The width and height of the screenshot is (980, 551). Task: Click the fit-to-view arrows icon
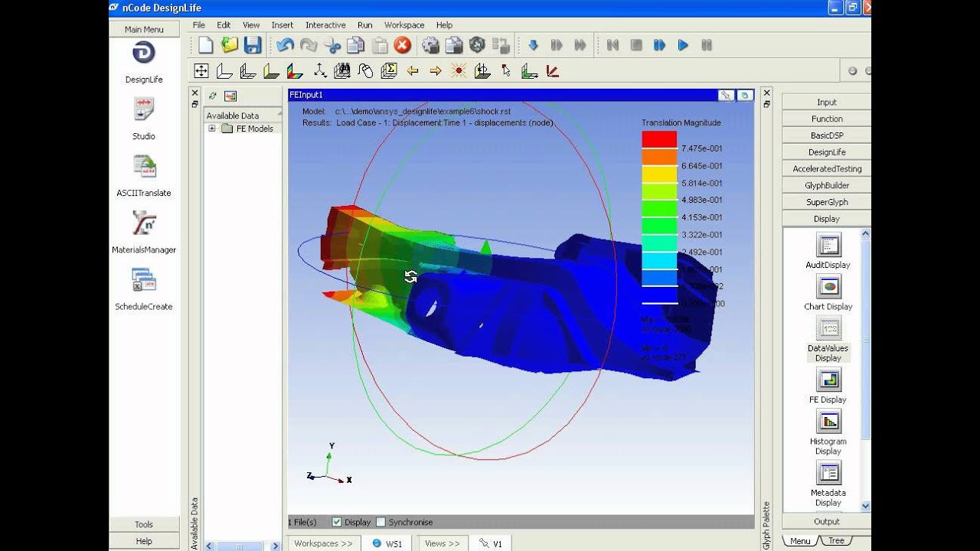click(x=201, y=71)
